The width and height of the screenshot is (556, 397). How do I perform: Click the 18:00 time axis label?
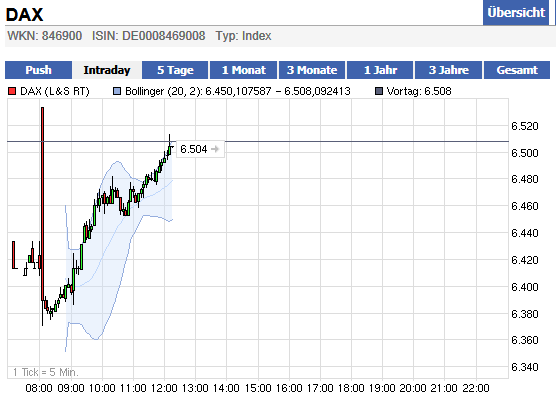click(x=351, y=388)
